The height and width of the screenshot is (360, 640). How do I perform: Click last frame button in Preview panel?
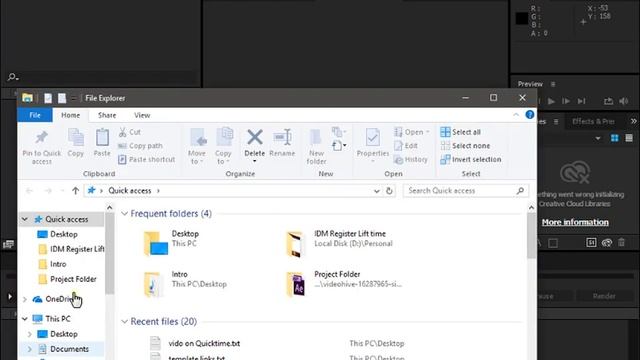click(581, 101)
